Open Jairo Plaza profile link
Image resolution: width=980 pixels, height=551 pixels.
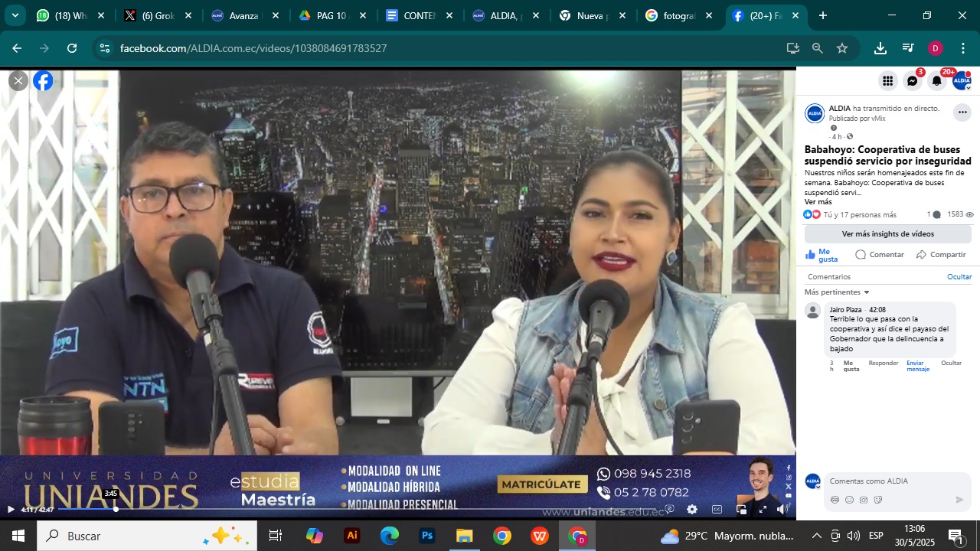click(x=845, y=310)
